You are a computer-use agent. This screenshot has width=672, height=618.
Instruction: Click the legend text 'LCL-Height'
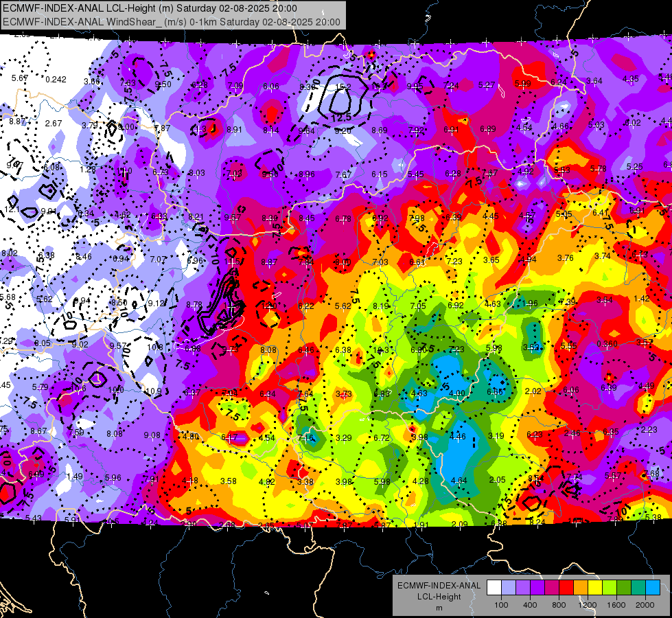click(x=439, y=597)
